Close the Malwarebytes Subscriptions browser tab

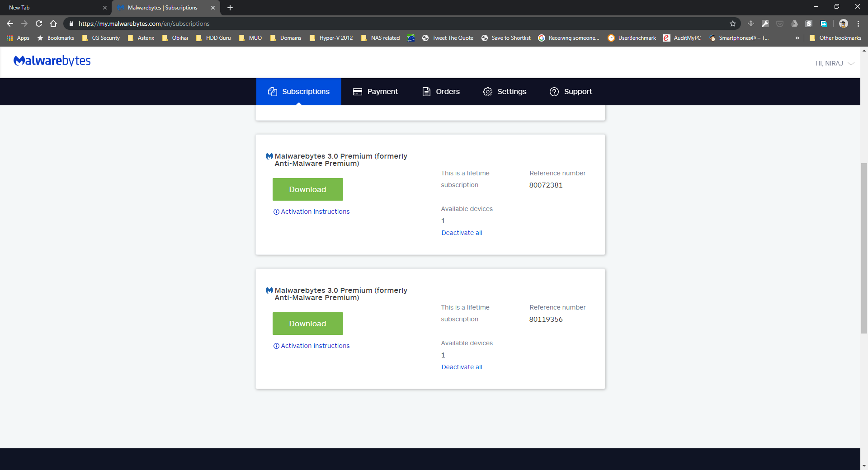pos(213,8)
